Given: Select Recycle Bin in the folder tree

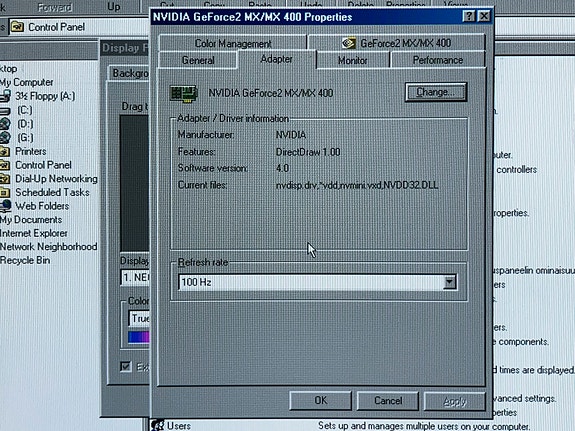Looking at the screenshot, I should 25,260.
